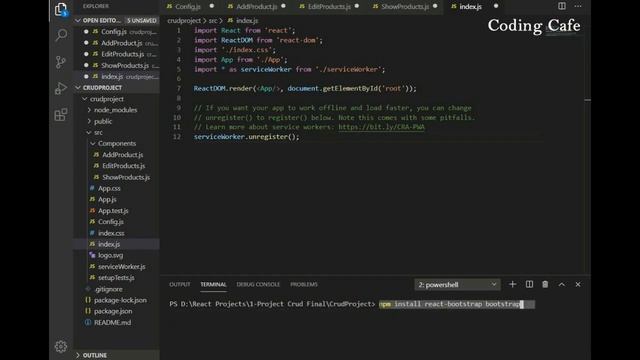The image size is (640, 360).
Task: Open the Run and Debug icon
Action: (x=61, y=88)
